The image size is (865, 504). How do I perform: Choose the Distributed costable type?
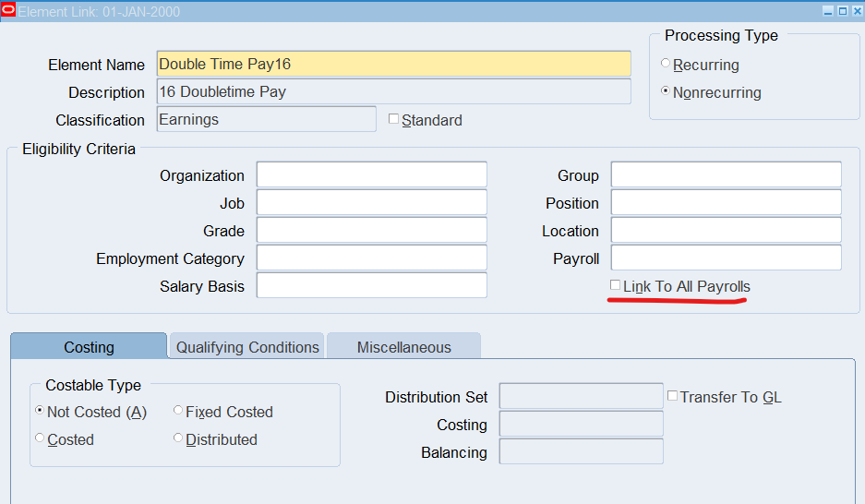pos(178,439)
